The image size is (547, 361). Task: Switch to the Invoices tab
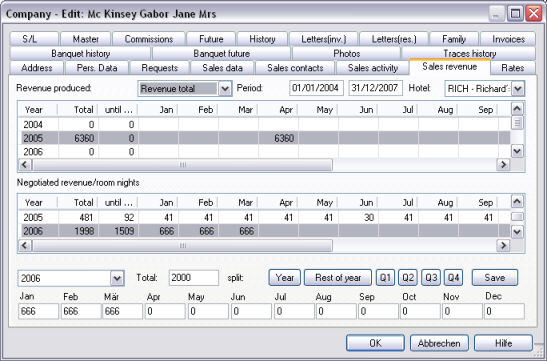click(508, 39)
